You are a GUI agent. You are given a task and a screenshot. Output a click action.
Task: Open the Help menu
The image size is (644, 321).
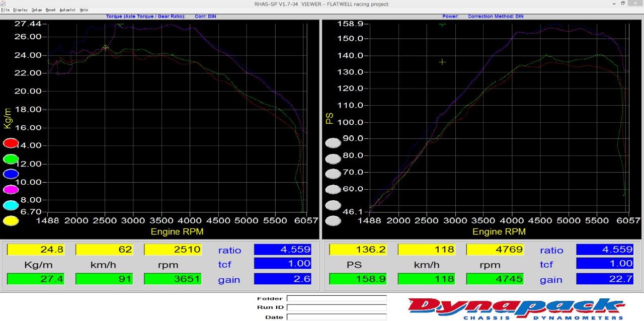[x=84, y=10]
